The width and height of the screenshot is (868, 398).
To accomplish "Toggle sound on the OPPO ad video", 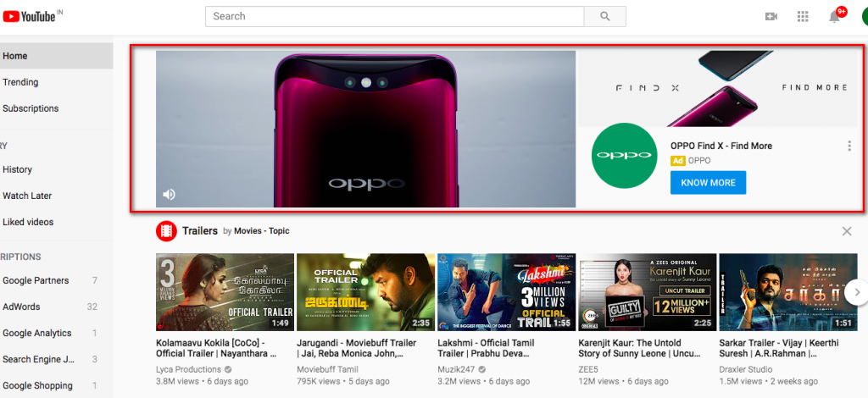I will pyautogui.click(x=169, y=195).
